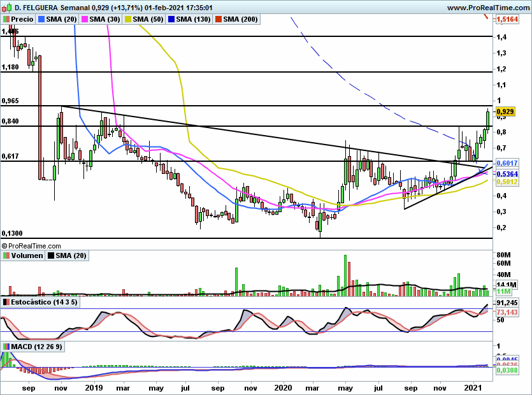Click the 0,617 support level label
The image size is (532, 395).
tap(10, 157)
